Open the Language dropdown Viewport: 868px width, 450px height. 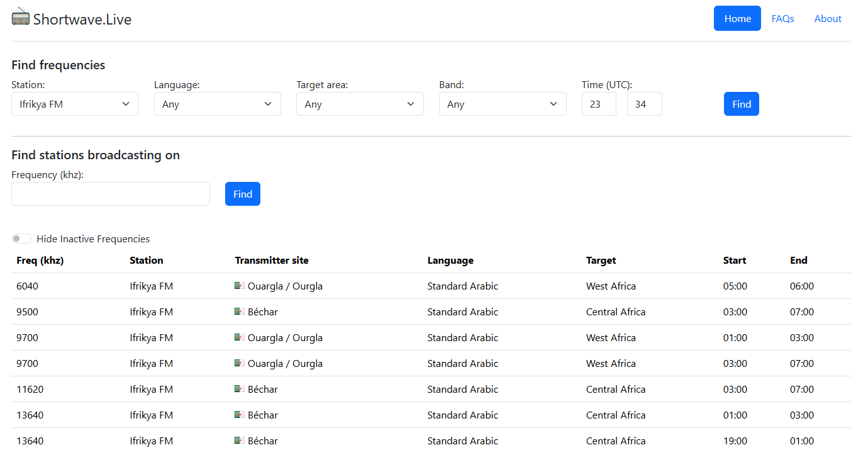(218, 104)
